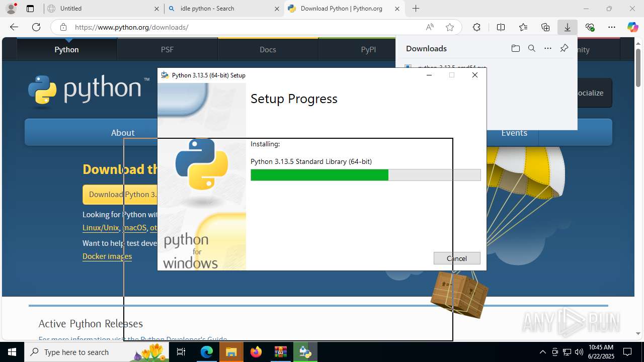Open PyPI in top site navigation
This screenshot has height=362, width=644.
pos(368,49)
